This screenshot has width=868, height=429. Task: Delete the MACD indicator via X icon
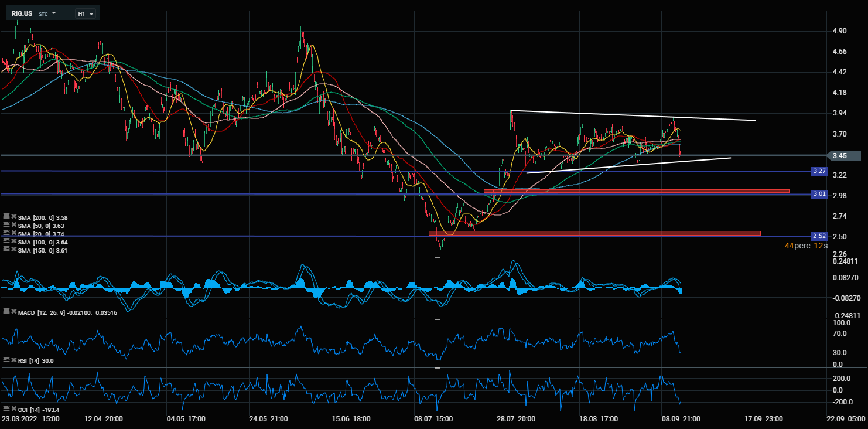coord(13,312)
